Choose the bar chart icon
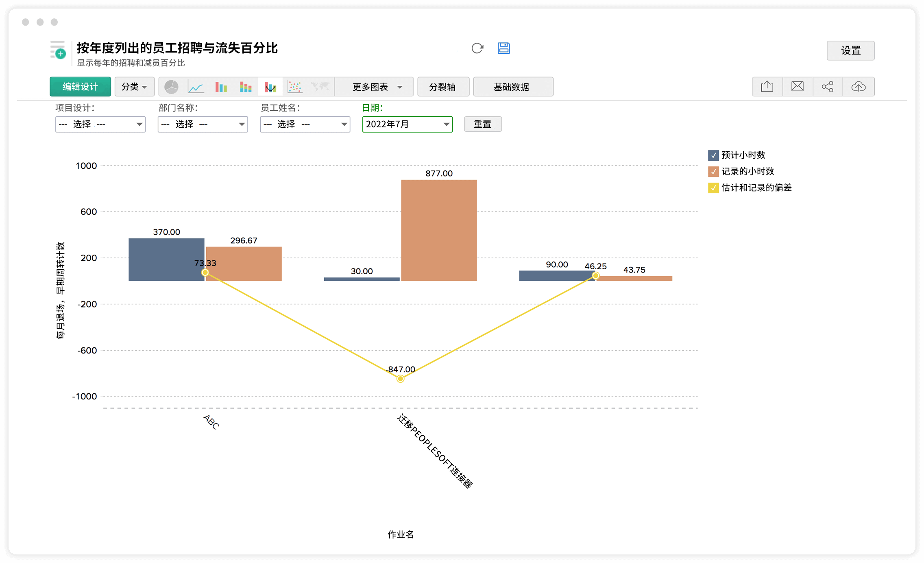This screenshot has height=563, width=924. coord(221,87)
